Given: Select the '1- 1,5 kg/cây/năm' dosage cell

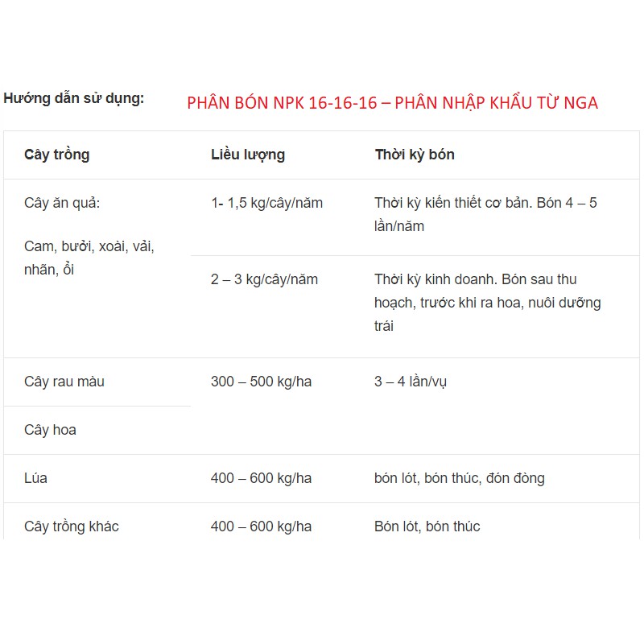Looking at the screenshot, I should pyautogui.click(x=266, y=203).
